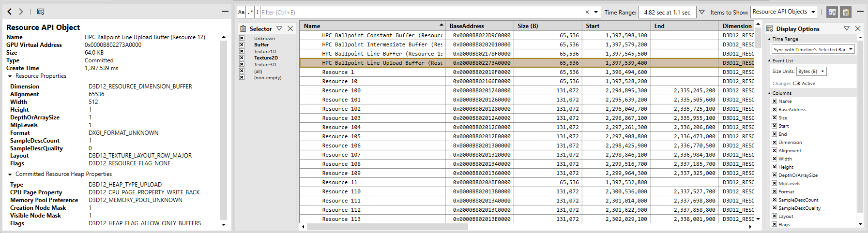Open the Items to Show dropdown
The height and width of the screenshot is (233, 868).
tap(784, 12)
